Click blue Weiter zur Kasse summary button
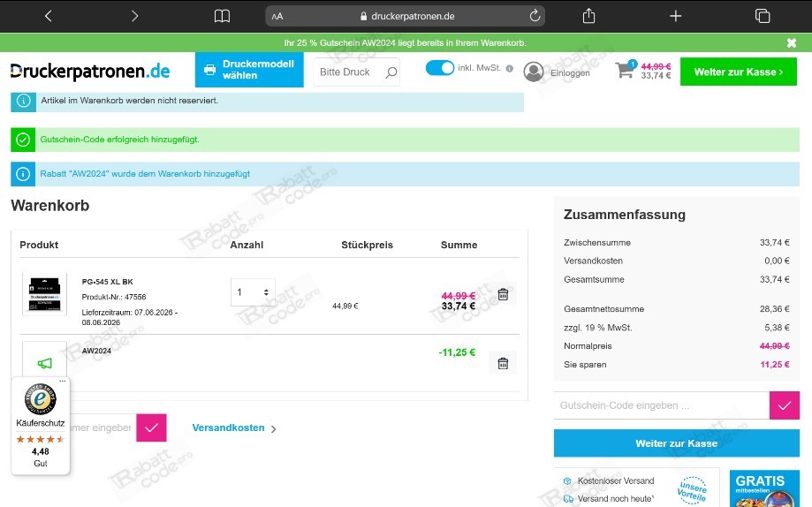 point(676,443)
